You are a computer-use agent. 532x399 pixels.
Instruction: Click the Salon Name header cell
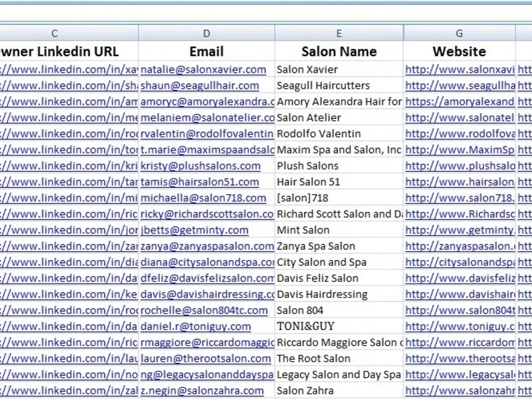[x=339, y=52]
